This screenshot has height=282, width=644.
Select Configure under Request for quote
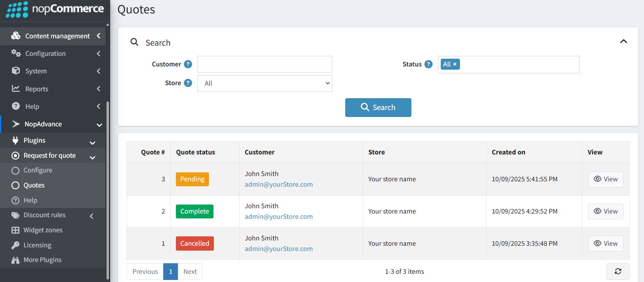[38, 170]
